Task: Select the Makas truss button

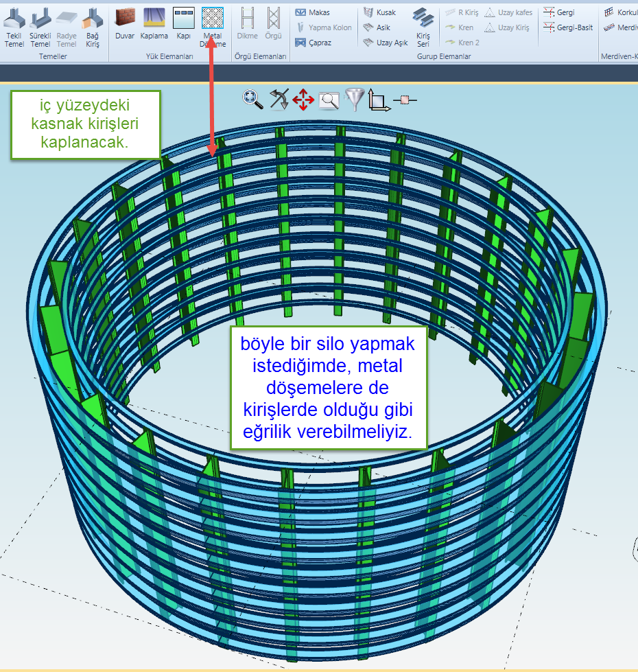Action: [x=313, y=12]
